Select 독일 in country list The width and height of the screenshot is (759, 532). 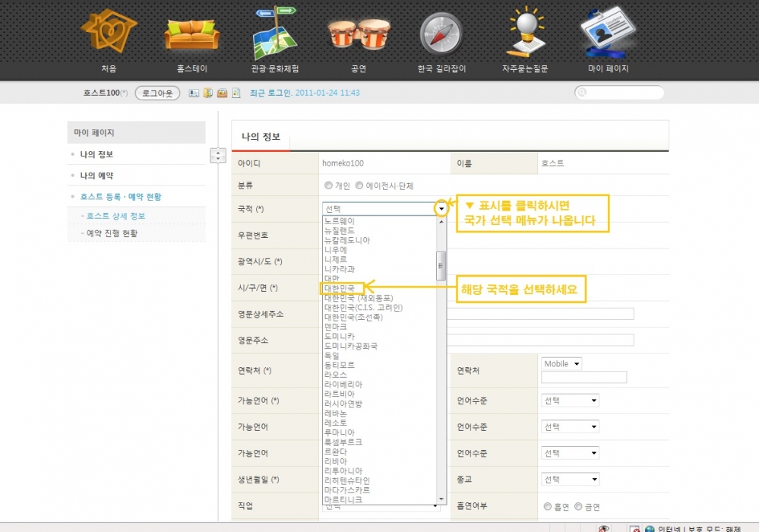tap(331, 356)
